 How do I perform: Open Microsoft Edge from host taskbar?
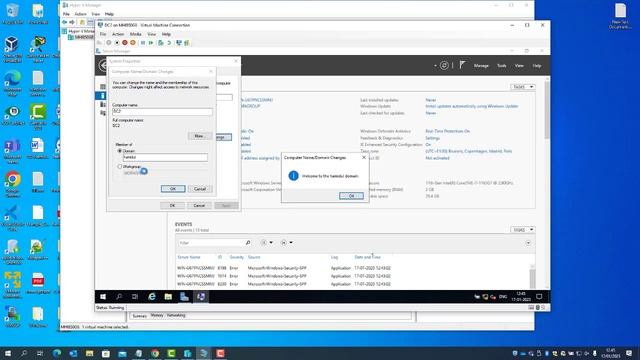(57, 353)
